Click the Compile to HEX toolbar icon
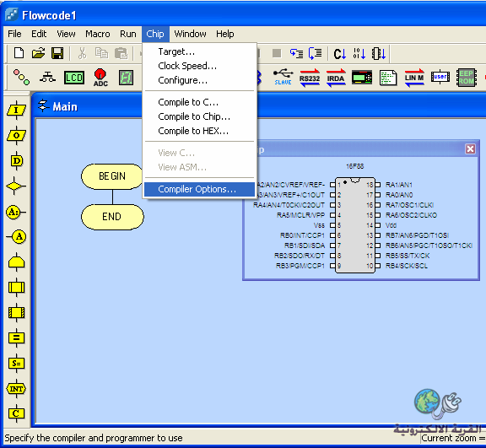 [359, 54]
